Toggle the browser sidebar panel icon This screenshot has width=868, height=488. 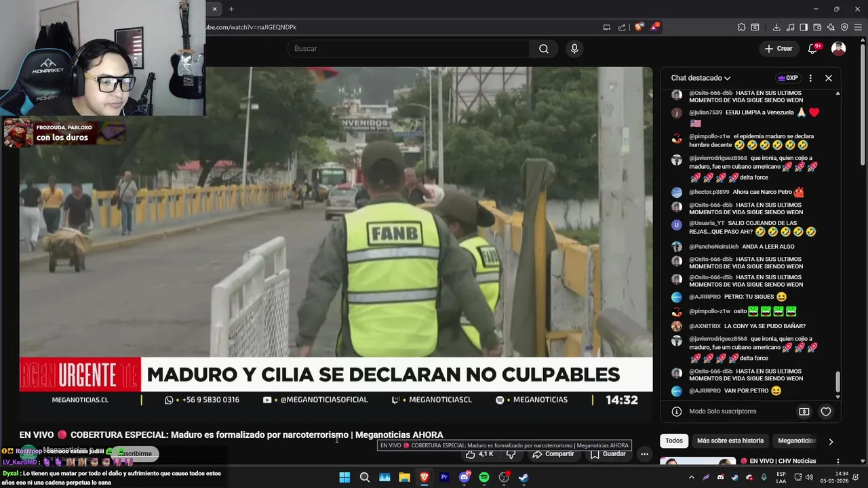point(804,27)
